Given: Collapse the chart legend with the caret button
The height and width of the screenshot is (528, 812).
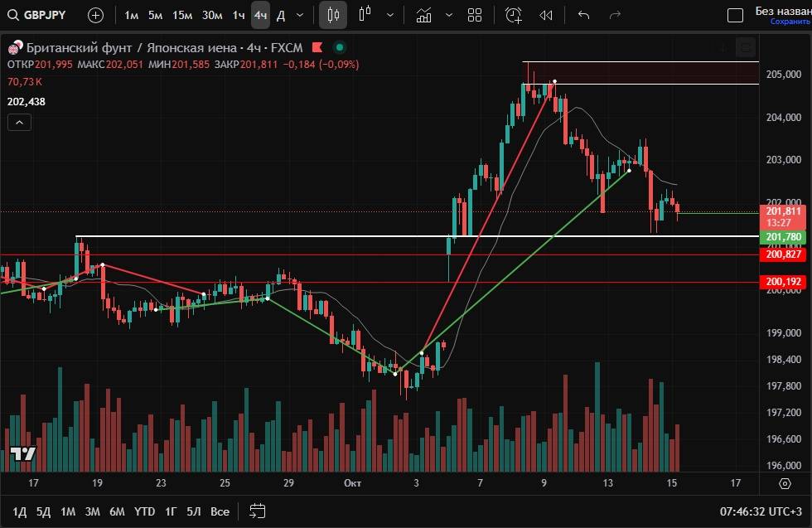Looking at the screenshot, I should [x=20, y=123].
